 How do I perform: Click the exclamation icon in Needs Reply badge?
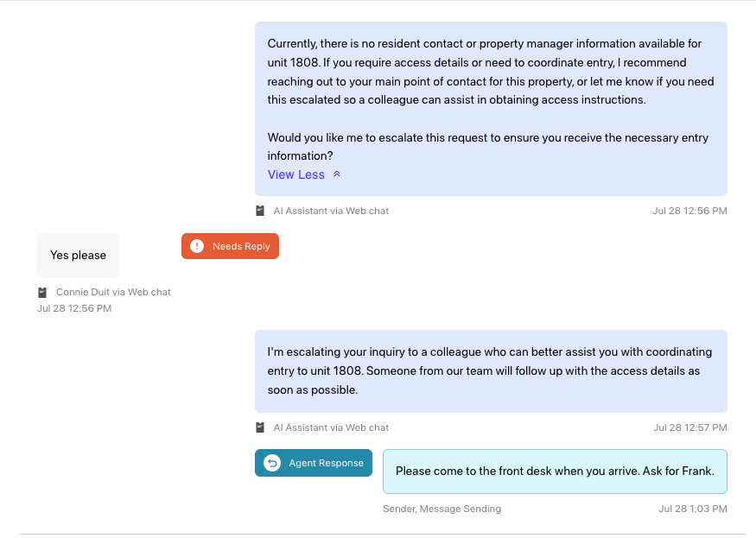point(197,246)
